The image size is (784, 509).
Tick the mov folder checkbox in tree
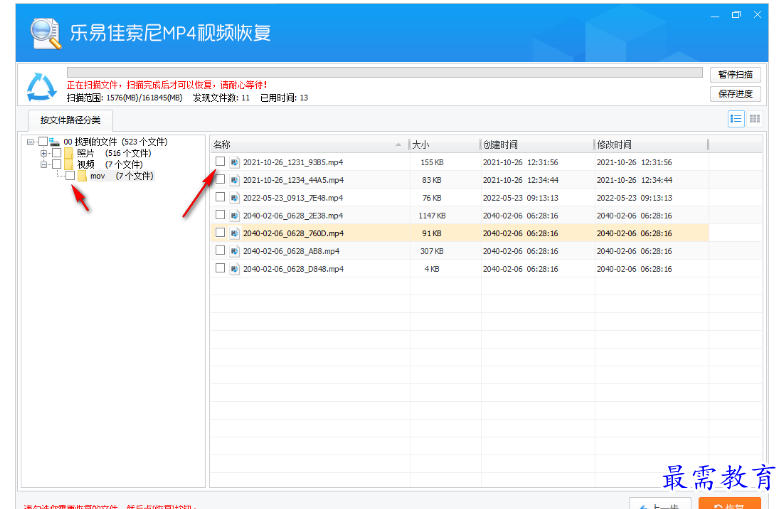tap(70, 176)
